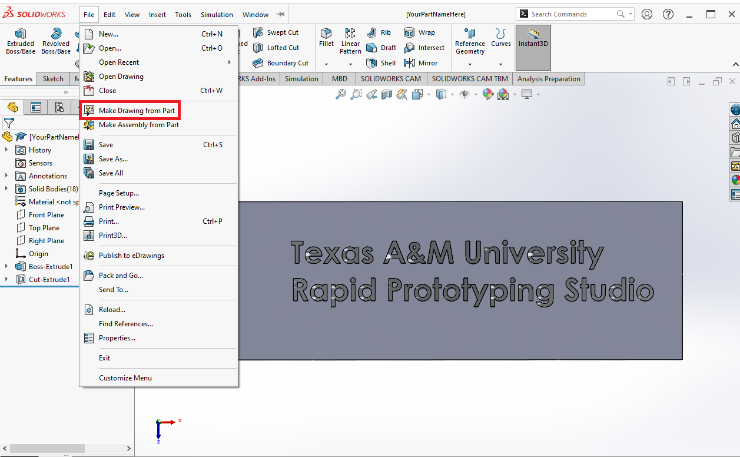Click the Extruded Boss/Base tool icon

21,35
